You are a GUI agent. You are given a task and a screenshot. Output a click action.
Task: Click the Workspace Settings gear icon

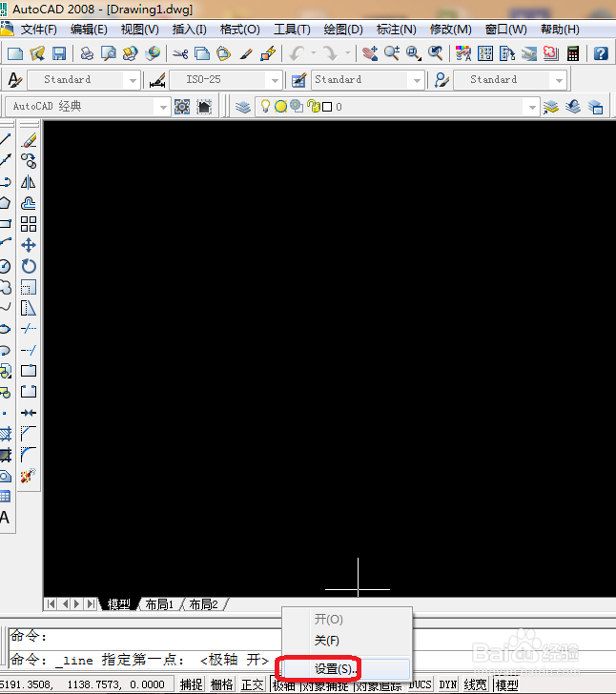point(182,107)
